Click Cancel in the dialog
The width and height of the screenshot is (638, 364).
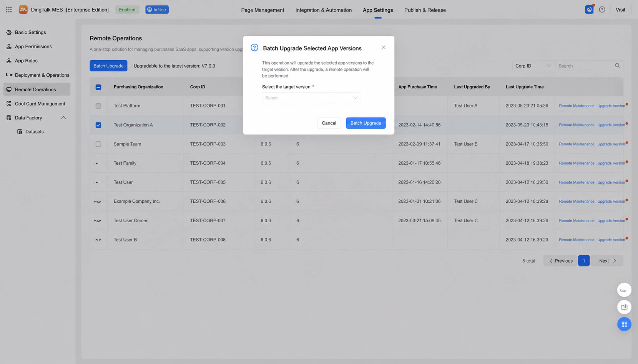[329, 123]
